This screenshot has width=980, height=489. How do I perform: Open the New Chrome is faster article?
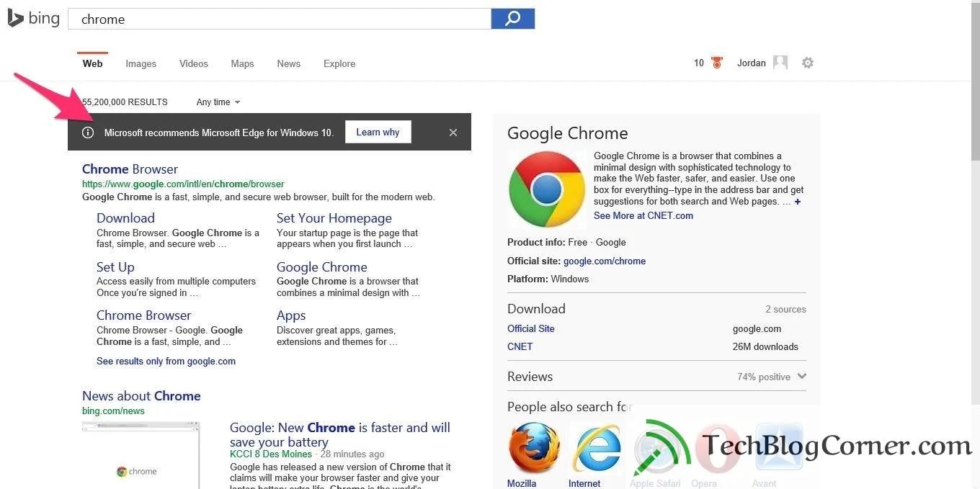point(340,435)
